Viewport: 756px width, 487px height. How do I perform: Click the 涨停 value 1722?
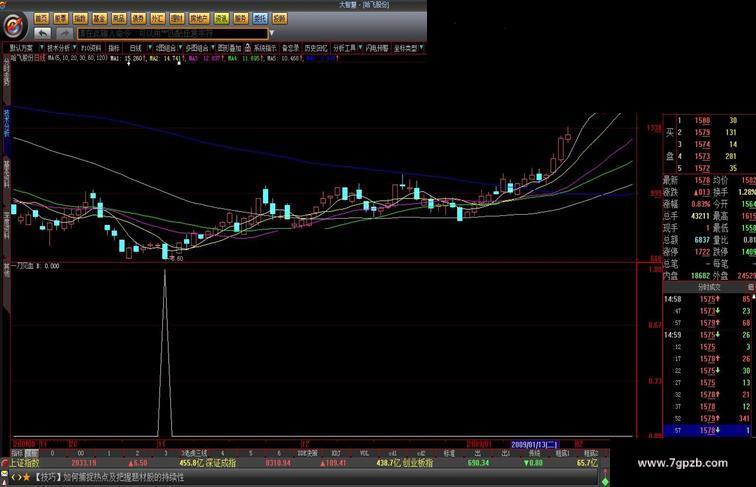coord(702,252)
